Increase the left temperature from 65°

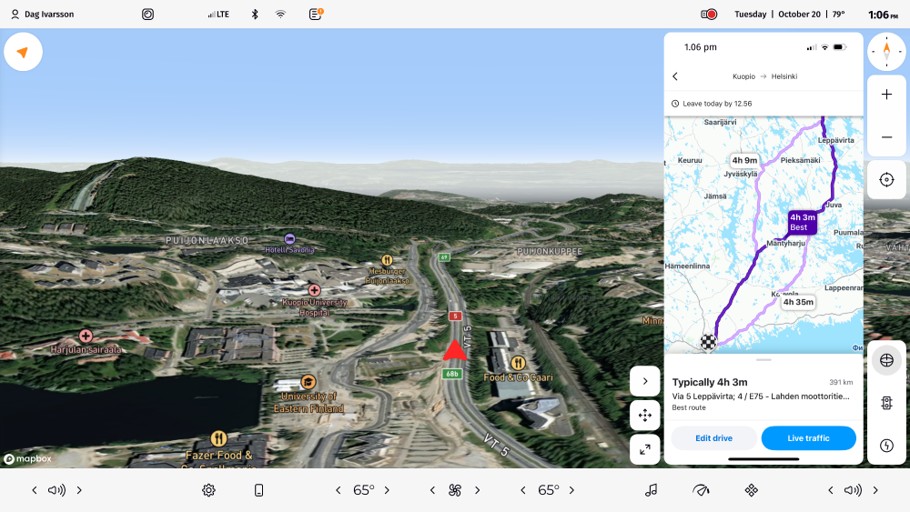pos(387,490)
